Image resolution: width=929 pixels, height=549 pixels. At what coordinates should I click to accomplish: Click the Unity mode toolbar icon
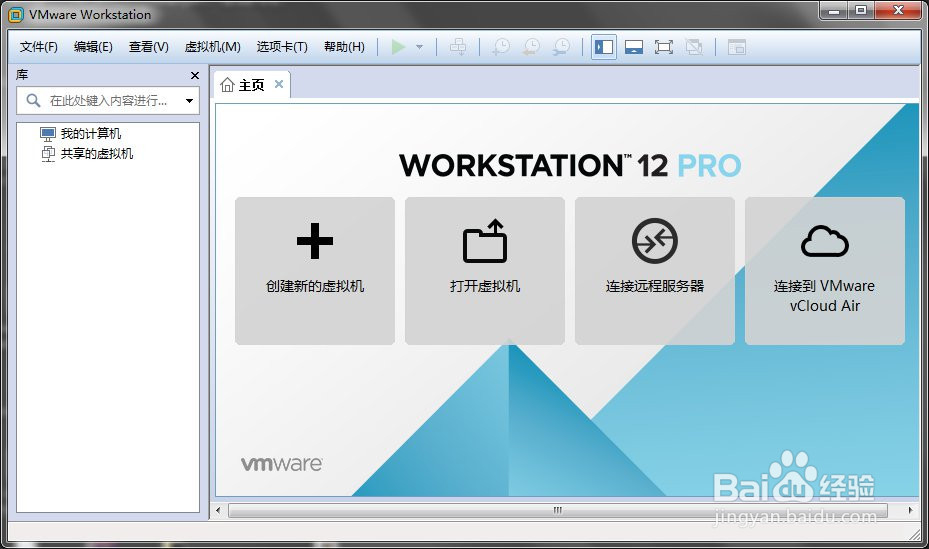694,47
